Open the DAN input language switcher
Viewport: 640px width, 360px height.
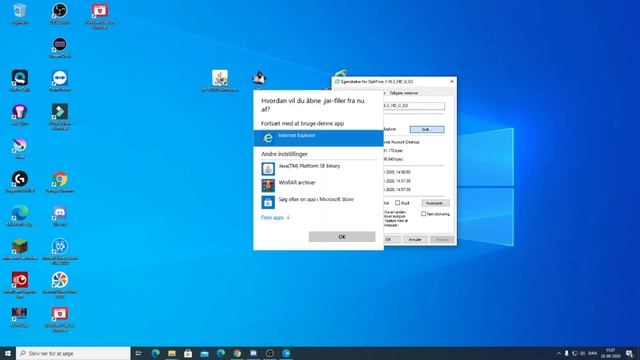(x=593, y=353)
